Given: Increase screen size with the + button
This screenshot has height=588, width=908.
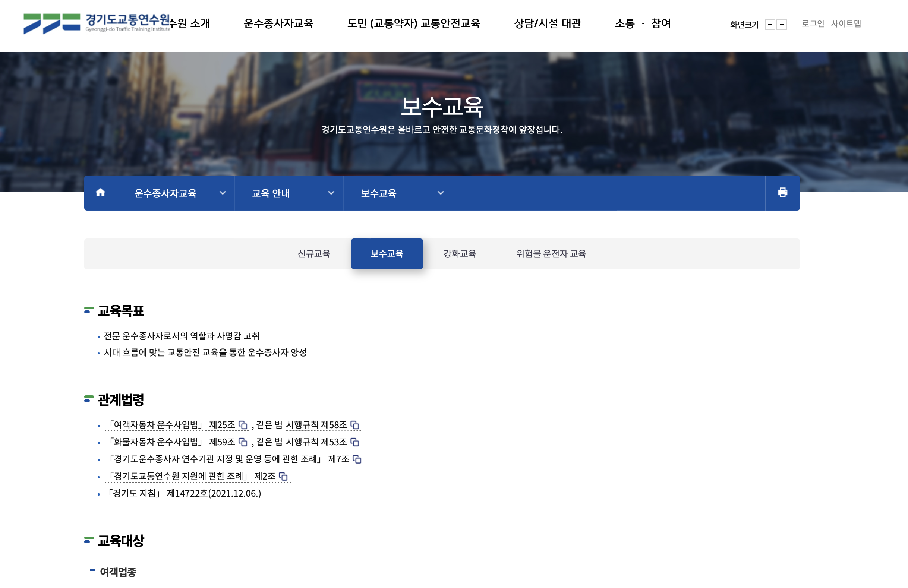Looking at the screenshot, I should [x=770, y=24].
